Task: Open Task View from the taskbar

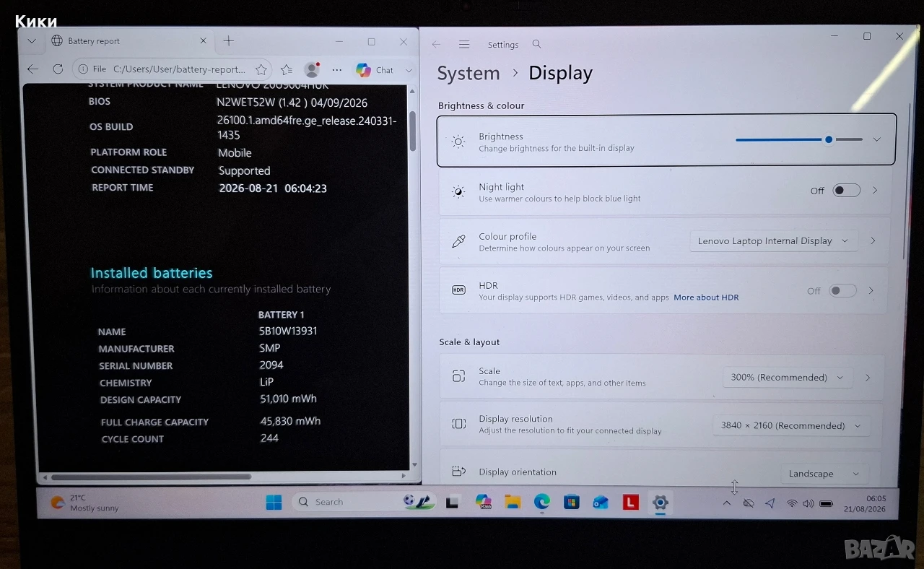Action: tap(453, 503)
